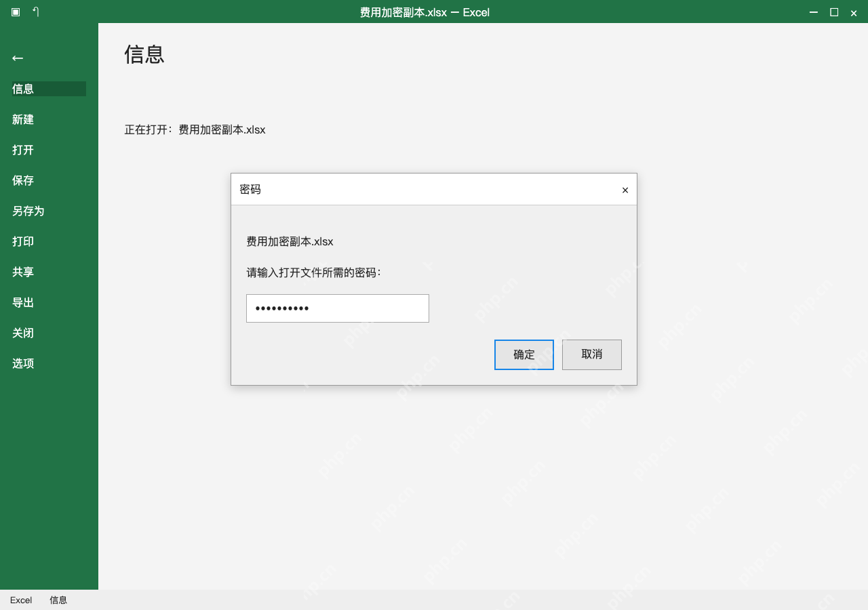Close the 密码 dialog with its X
This screenshot has width=868, height=610.
(x=625, y=190)
